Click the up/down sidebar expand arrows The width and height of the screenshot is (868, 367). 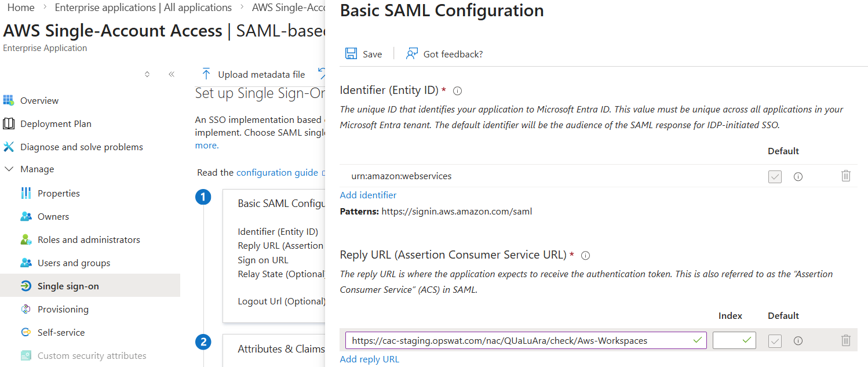coord(147,74)
